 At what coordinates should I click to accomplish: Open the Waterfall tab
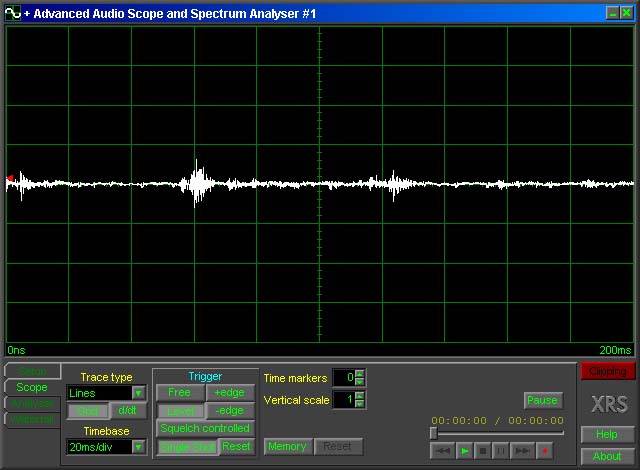coord(33,420)
